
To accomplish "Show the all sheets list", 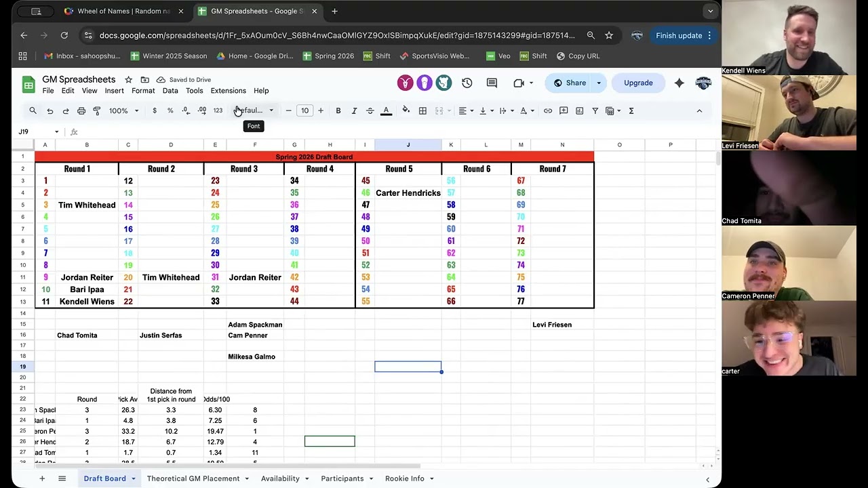I will click(x=62, y=479).
